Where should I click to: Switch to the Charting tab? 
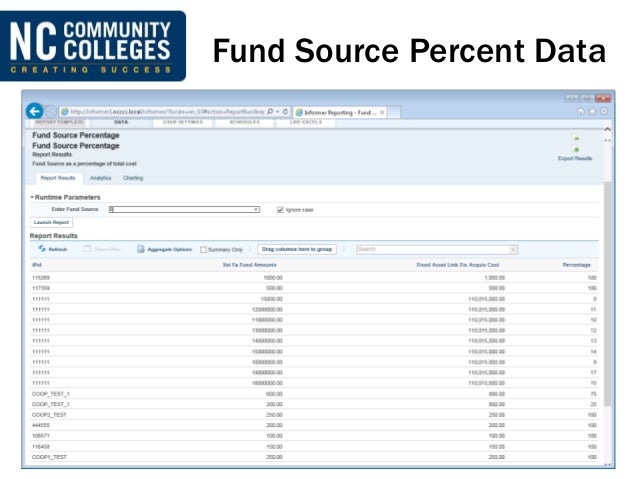(x=133, y=178)
